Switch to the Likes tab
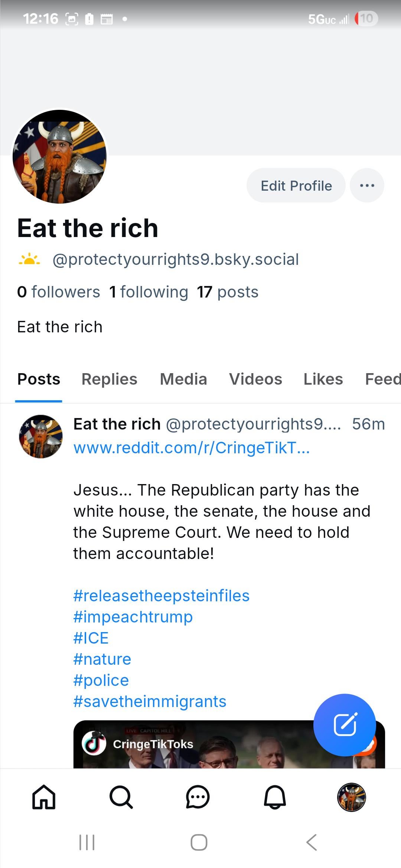This screenshot has width=401, height=868. (x=323, y=379)
